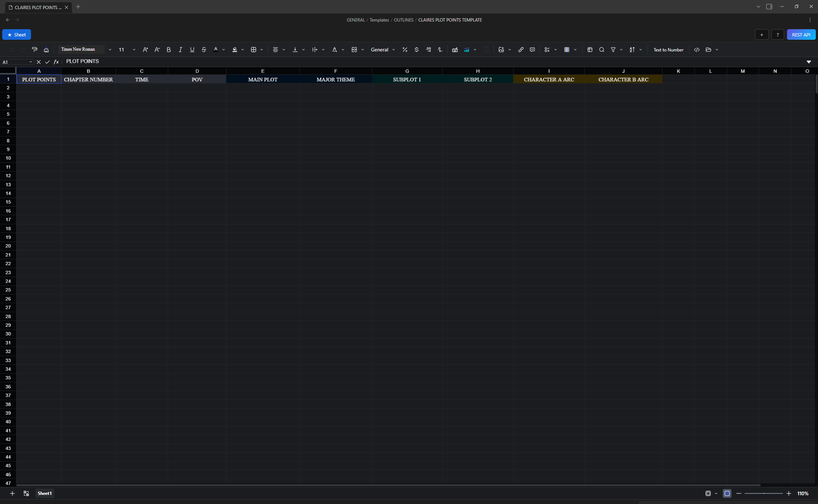Decrease decimal places
This screenshot has height=504, width=818.
[440, 50]
